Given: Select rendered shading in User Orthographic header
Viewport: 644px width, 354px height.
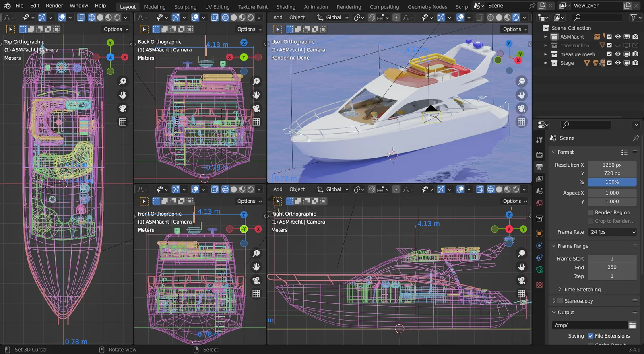Looking at the screenshot, I should pos(516,17).
